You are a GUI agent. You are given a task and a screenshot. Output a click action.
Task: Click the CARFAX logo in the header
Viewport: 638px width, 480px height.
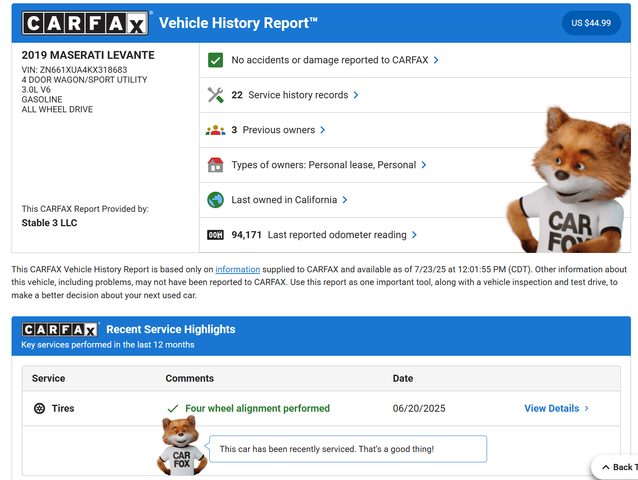85,23
